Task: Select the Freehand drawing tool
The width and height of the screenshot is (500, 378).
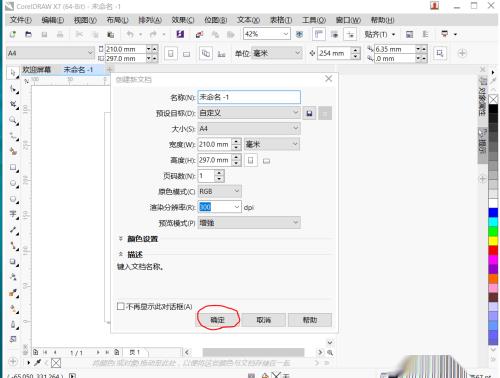Action: click(x=13, y=136)
